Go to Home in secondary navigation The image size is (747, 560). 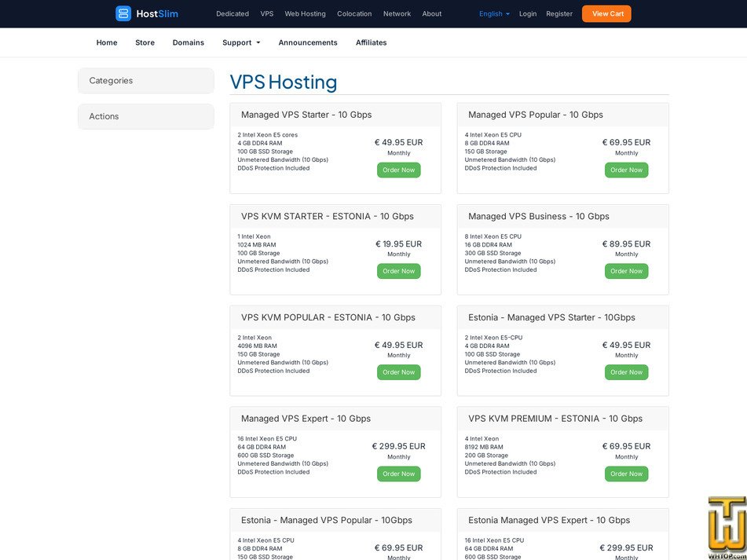tap(107, 42)
